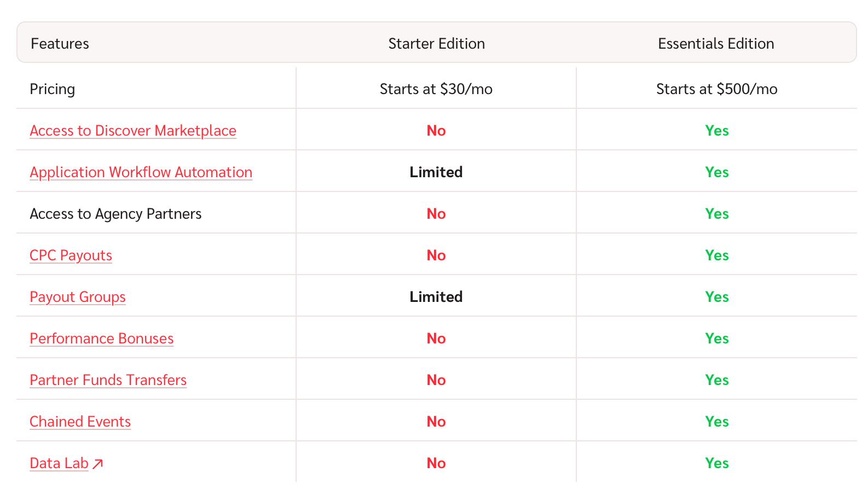Click the Access to Agency Partners label

click(x=116, y=214)
